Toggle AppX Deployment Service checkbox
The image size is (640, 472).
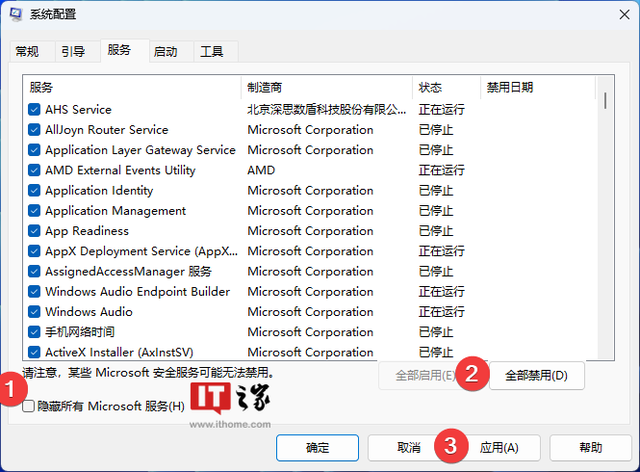(34, 251)
